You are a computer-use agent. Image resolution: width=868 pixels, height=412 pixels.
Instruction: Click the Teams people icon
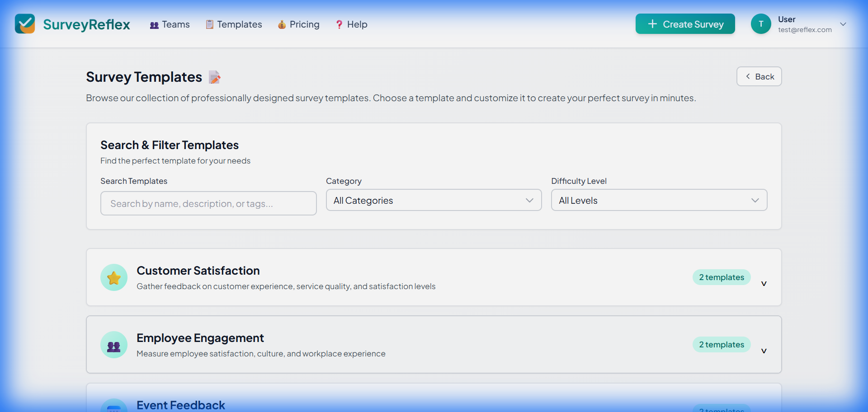tap(154, 25)
